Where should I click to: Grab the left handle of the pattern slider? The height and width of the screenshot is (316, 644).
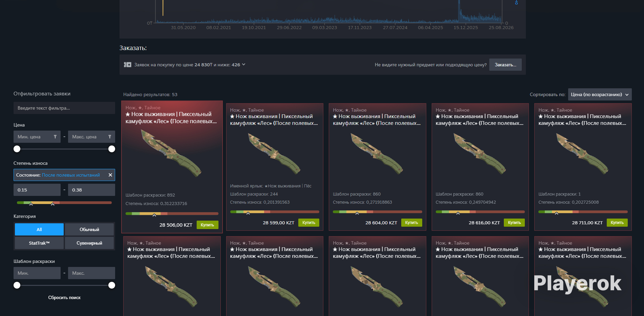click(x=17, y=285)
